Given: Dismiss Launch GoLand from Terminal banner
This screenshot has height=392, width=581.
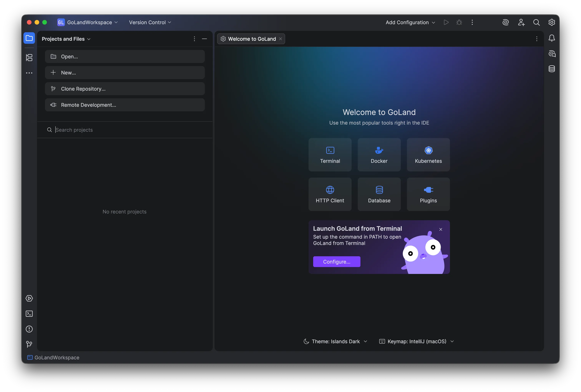Looking at the screenshot, I should click(441, 229).
